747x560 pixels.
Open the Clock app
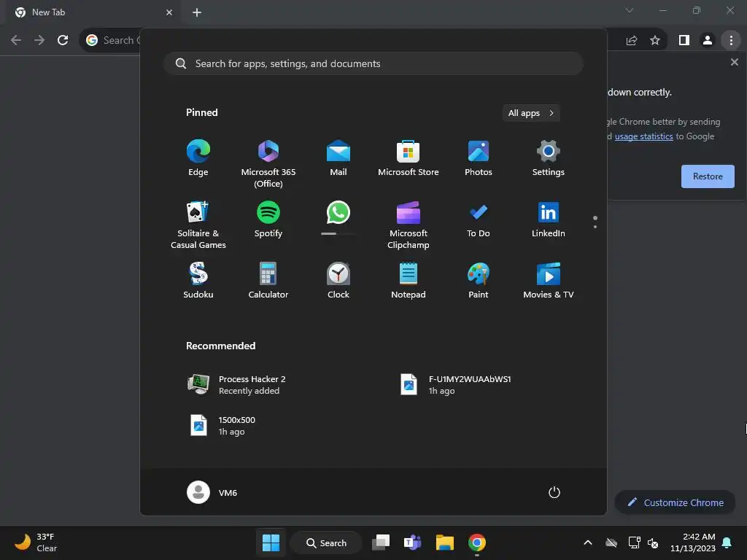(338, 281)
